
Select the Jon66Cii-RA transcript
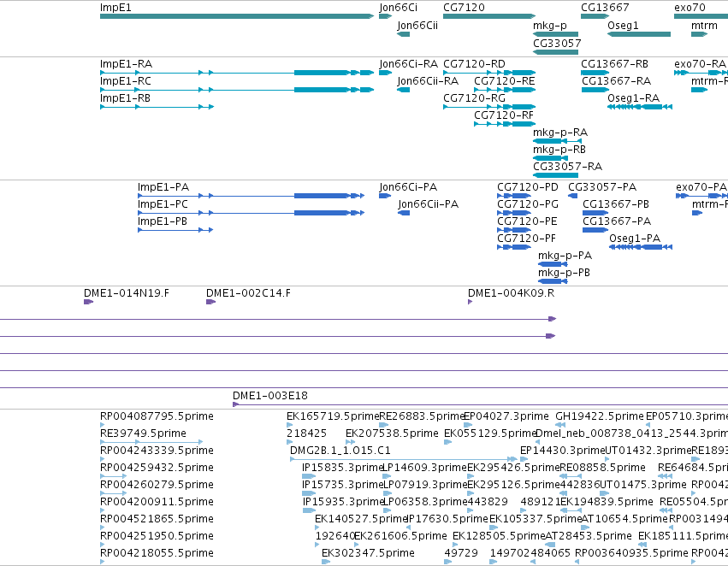(404, 90)
